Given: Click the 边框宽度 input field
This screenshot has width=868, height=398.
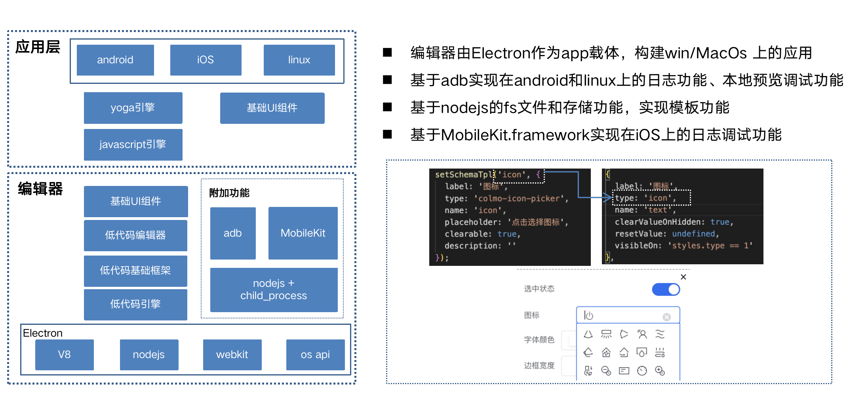Looking at the screenshot, I should coord(569,366).
